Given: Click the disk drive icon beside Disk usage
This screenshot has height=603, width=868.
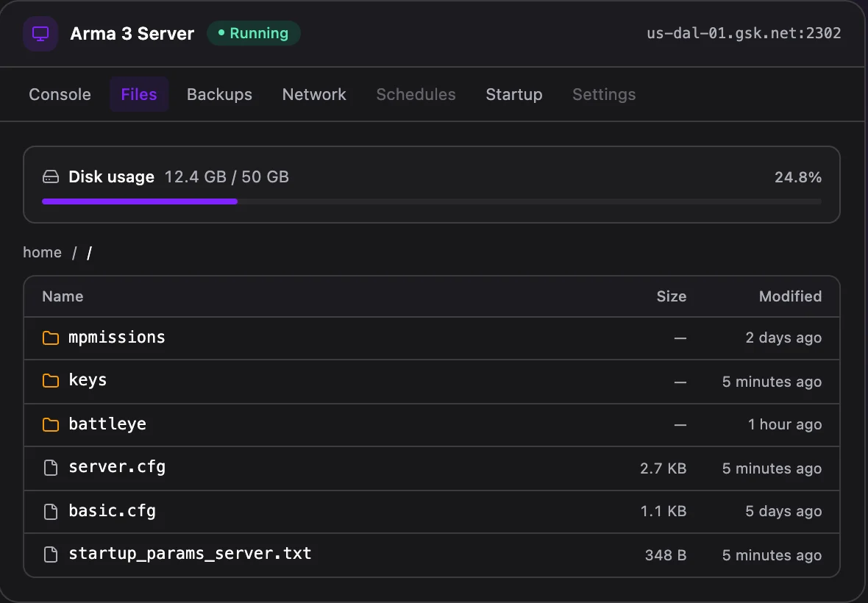Looking at the screenshot, I should [x=51, y=177].
